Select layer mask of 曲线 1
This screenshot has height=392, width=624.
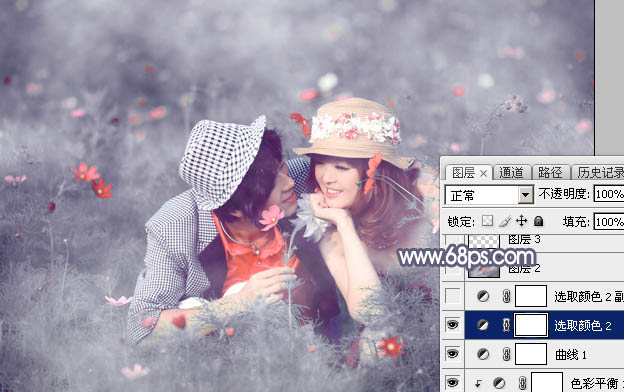pos(531,354)
